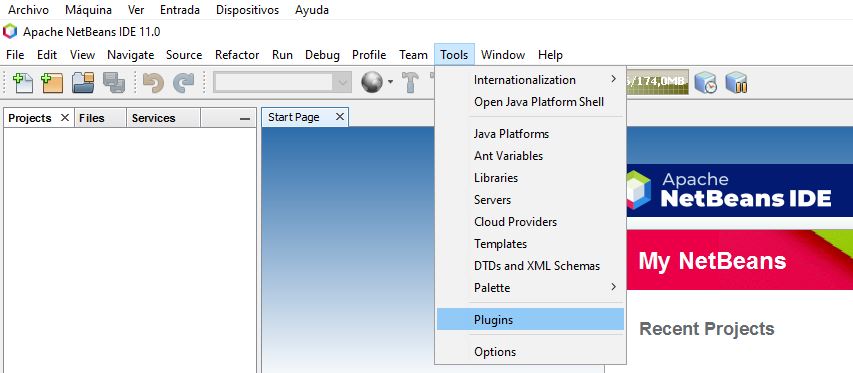
Task: Select Servers in Tools menu
Action: 530,200
